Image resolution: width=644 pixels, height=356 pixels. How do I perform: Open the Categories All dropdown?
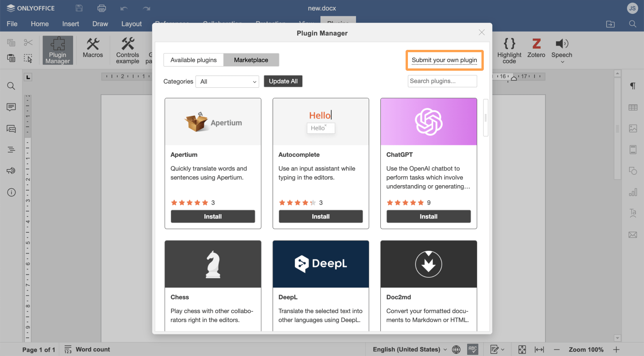pyautogui.click(x=227, y=82)
